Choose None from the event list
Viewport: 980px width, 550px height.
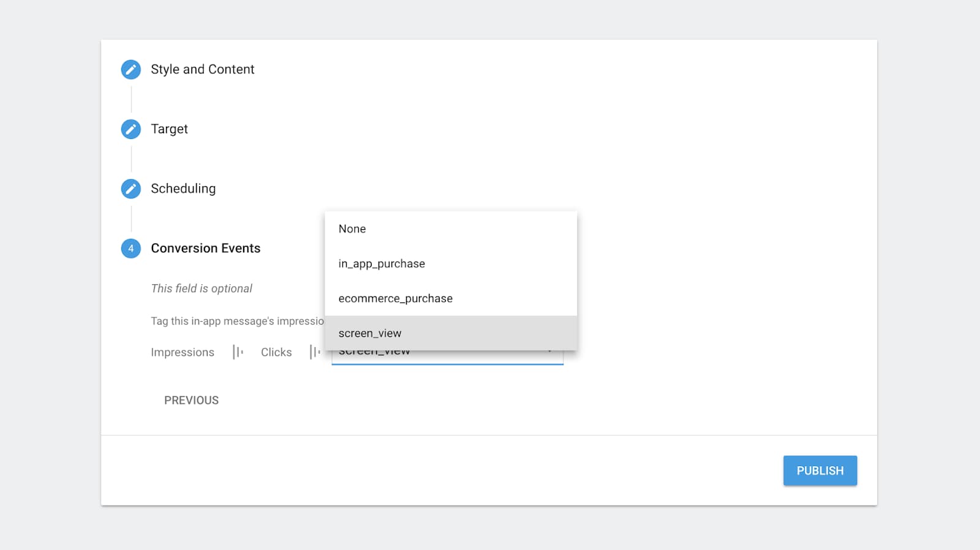451,229
